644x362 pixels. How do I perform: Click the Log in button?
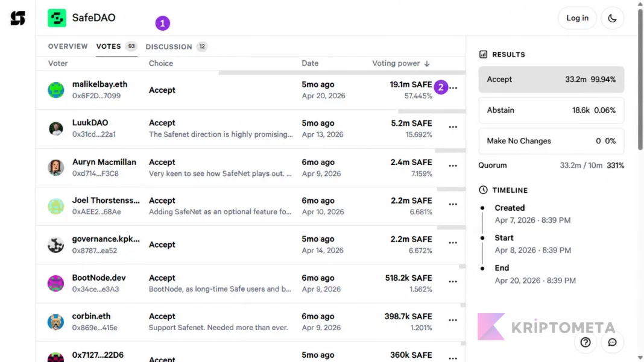[577, 18]
